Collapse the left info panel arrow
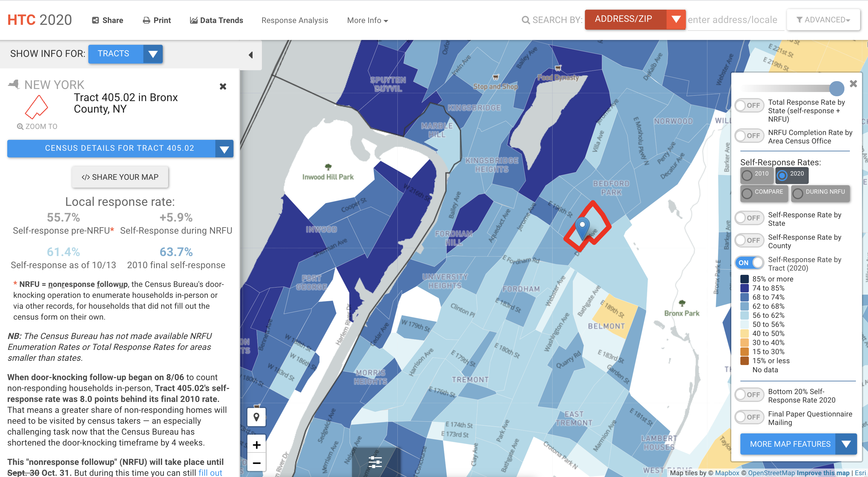This screenshot has width=868, height=477. [251, 55]
